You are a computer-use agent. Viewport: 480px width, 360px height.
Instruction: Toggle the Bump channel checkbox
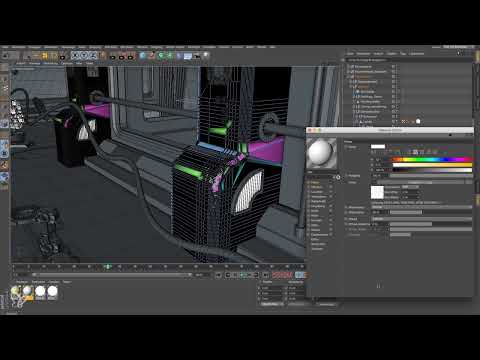(331, 216)
